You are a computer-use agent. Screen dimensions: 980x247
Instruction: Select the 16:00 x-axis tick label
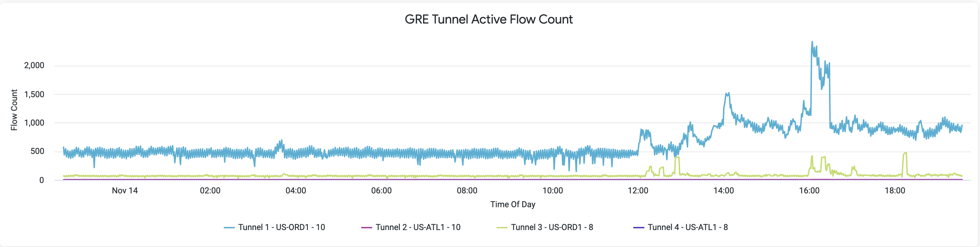(809, 191)
